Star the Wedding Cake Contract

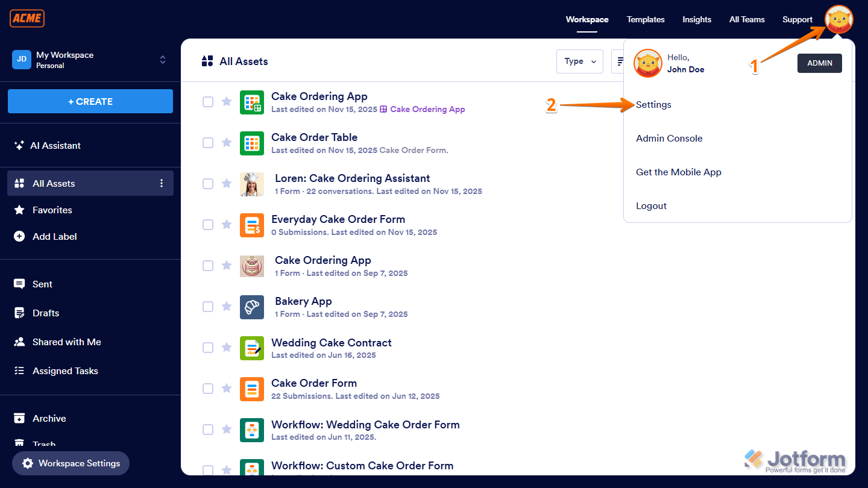pyautogui.click(x=227, y=347)
